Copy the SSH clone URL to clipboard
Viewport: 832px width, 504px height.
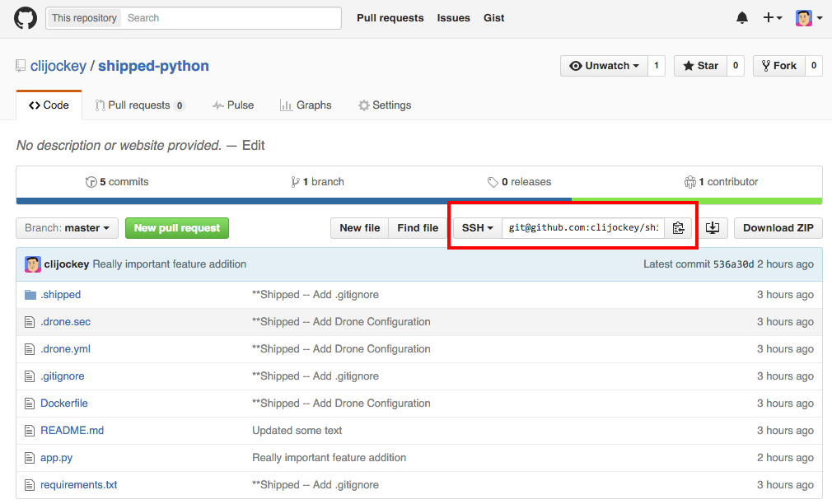pos(678,227)
